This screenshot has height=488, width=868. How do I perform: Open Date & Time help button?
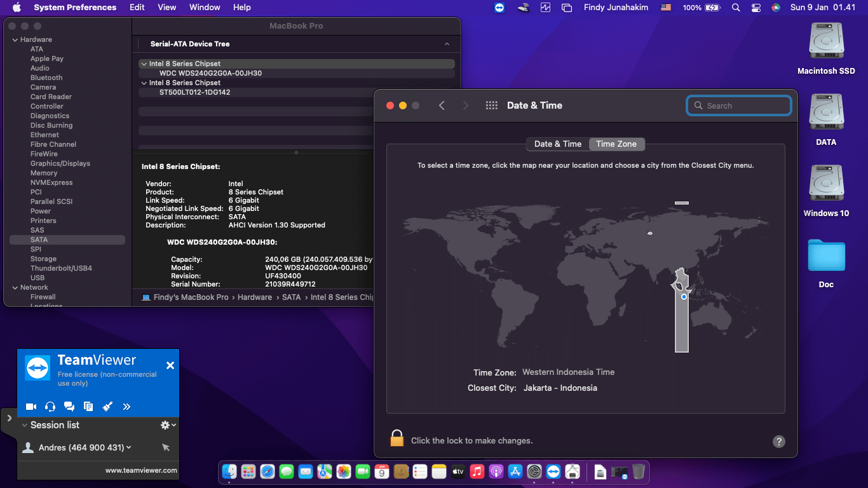pos(779,442)
